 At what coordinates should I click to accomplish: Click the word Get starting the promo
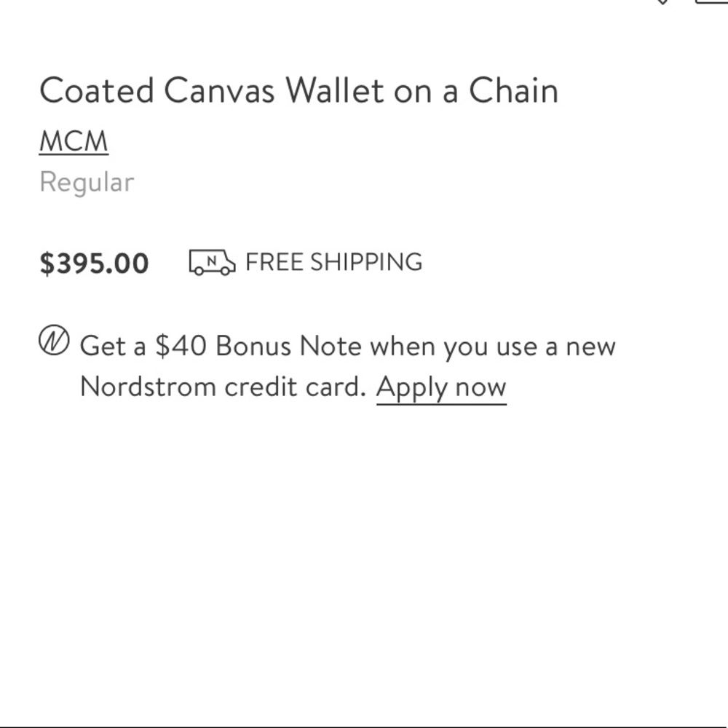(102, 346)
